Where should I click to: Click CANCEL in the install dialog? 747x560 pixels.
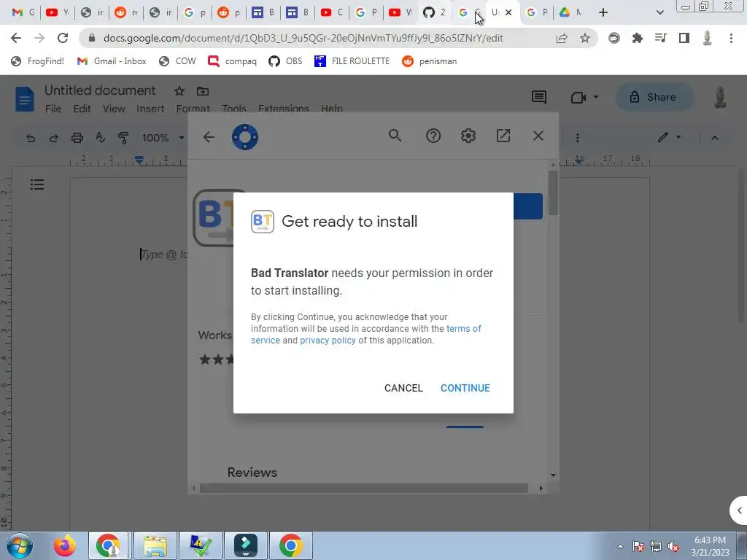[x=403, y=388]
